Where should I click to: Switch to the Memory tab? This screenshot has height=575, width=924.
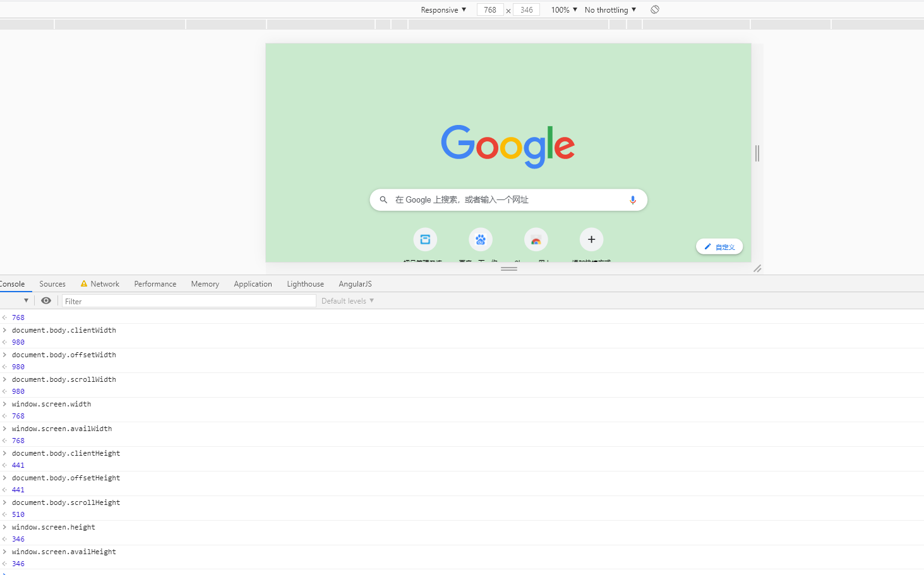pyautogui.click(x=205, y=284)
